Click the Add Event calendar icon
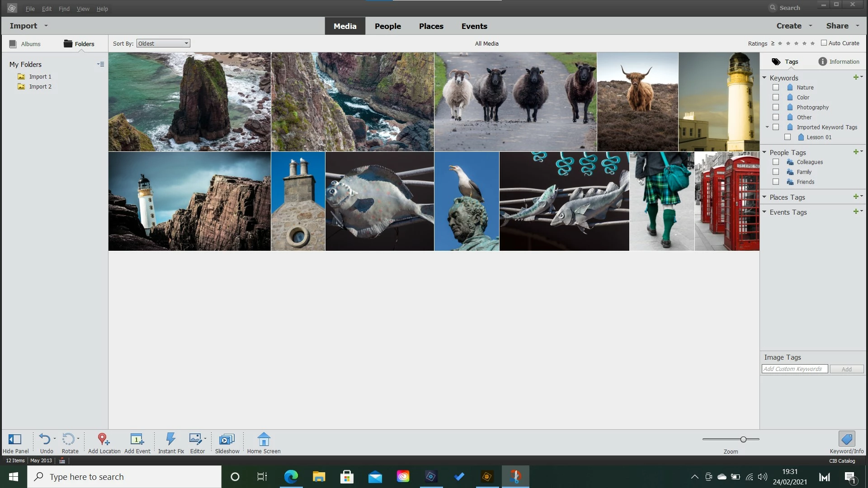 [x=137, y=439]
